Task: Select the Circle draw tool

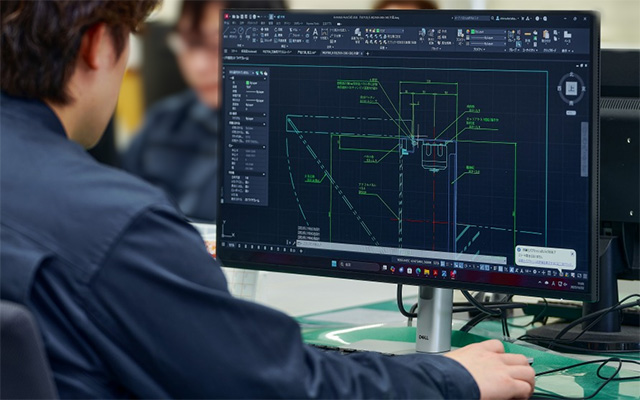Action: pos(240,31)
